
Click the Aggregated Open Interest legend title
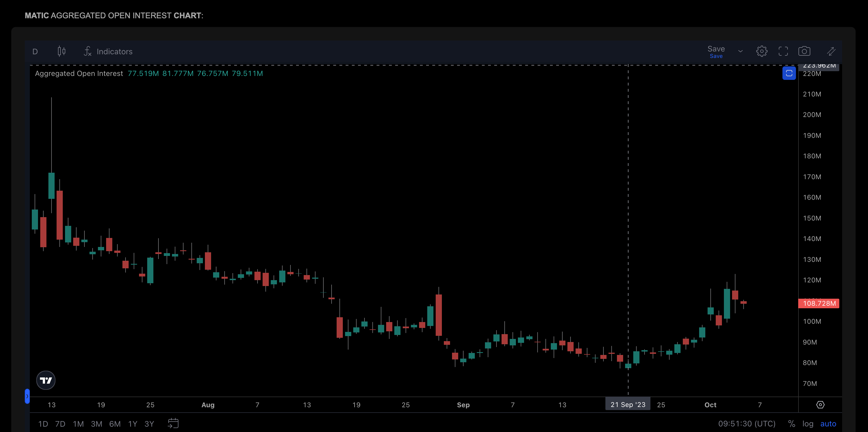[79, 73]
